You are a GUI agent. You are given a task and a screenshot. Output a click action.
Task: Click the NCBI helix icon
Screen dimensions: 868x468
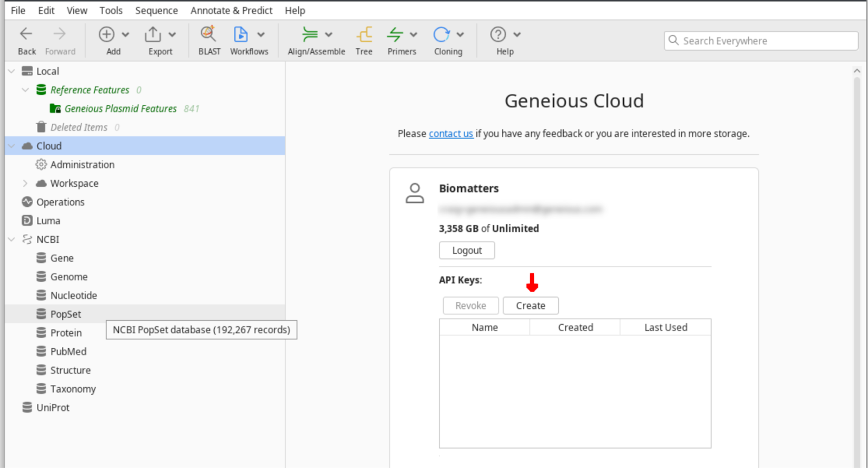tap(27, 239)
